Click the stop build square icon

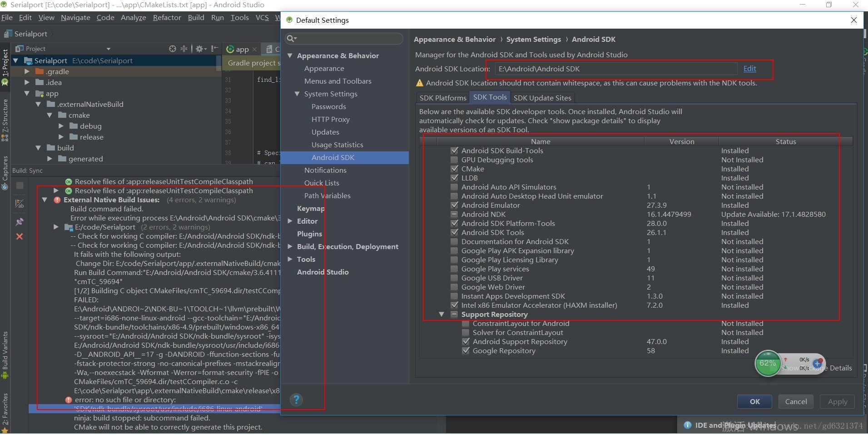tap(20, 185)
